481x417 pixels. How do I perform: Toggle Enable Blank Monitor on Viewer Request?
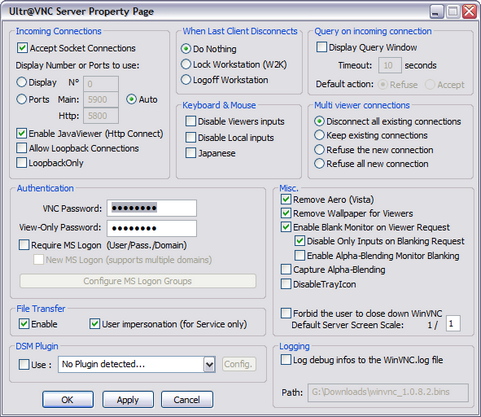286,227
